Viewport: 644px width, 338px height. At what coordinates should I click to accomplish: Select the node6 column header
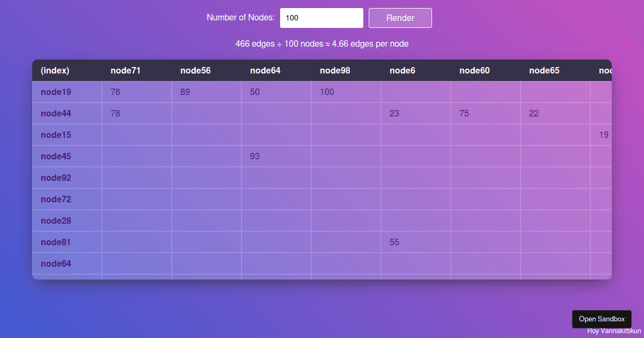point(402,70)
